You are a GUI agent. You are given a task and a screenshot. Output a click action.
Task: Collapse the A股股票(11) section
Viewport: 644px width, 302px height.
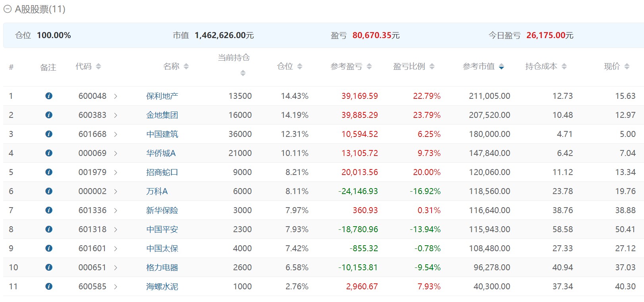tap(7, 9)
